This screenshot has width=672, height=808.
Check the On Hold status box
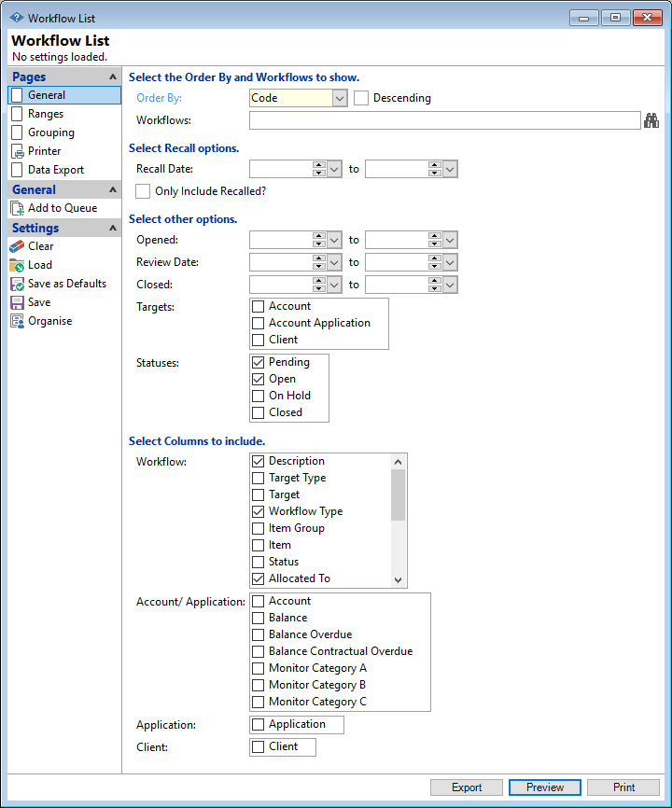click(259, 396)
